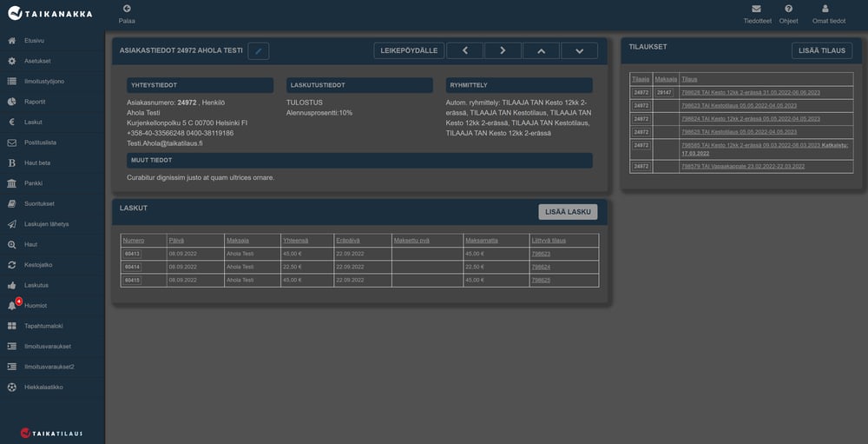Click the Tapahtumaloki grid icon

tap(11, 326)
